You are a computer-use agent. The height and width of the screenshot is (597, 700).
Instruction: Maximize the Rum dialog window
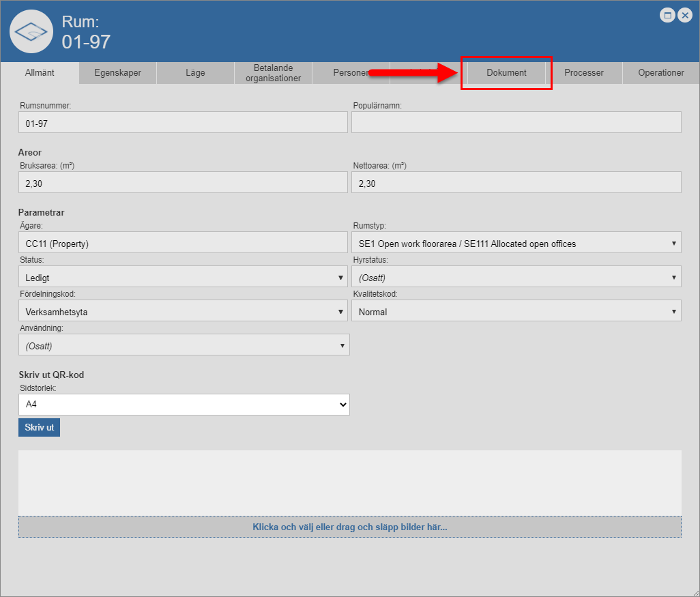click(668, 16)
